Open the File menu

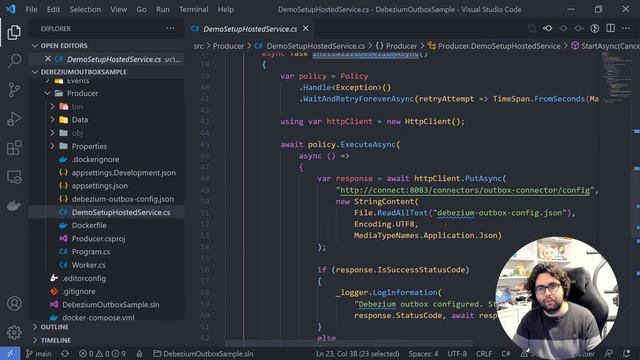(31, 9)
